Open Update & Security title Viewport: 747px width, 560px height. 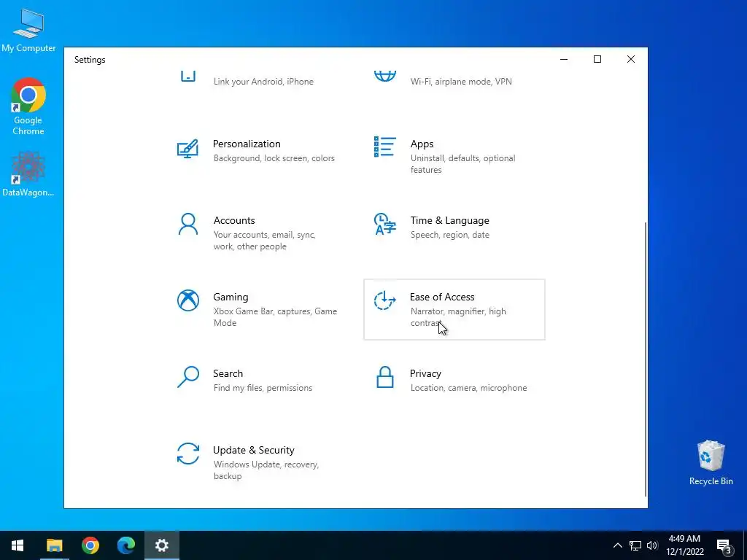point(253,450)
